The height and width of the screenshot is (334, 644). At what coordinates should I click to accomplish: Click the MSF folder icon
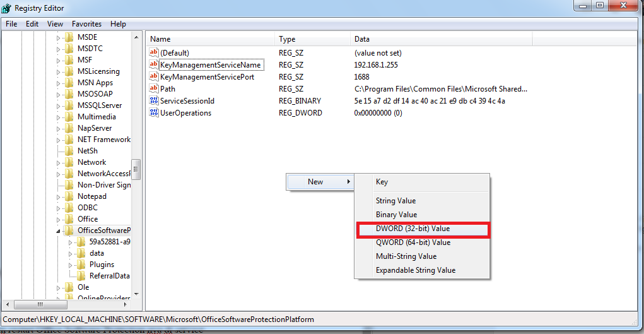69,60
